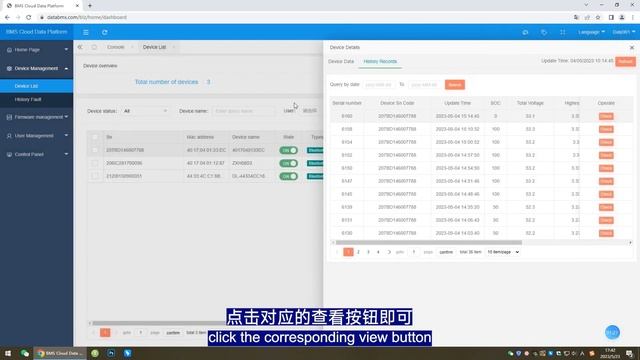Image resolution: width=640 pixels, height=360 pixels.
Task: Open the Language dropdown in header
Action: tap(591, 32)
